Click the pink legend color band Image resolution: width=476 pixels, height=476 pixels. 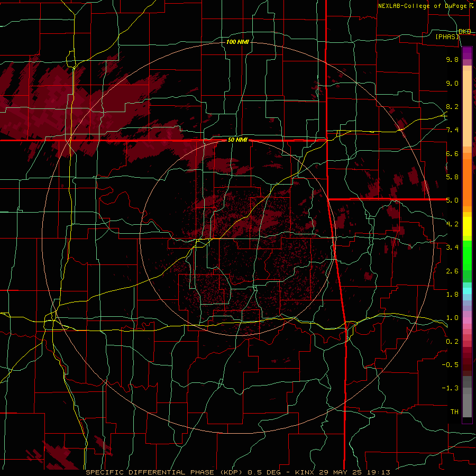pyautogui.click(x=467, y=321)
